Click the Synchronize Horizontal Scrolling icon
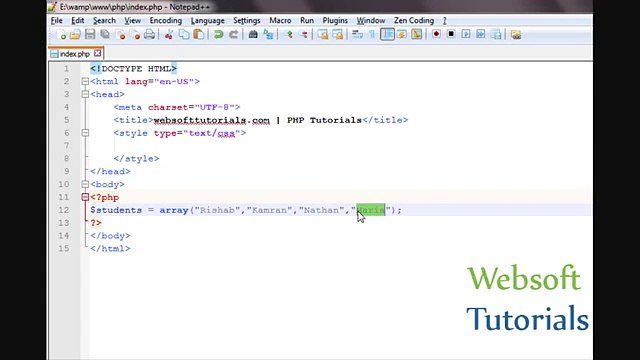 click(338, 35)
